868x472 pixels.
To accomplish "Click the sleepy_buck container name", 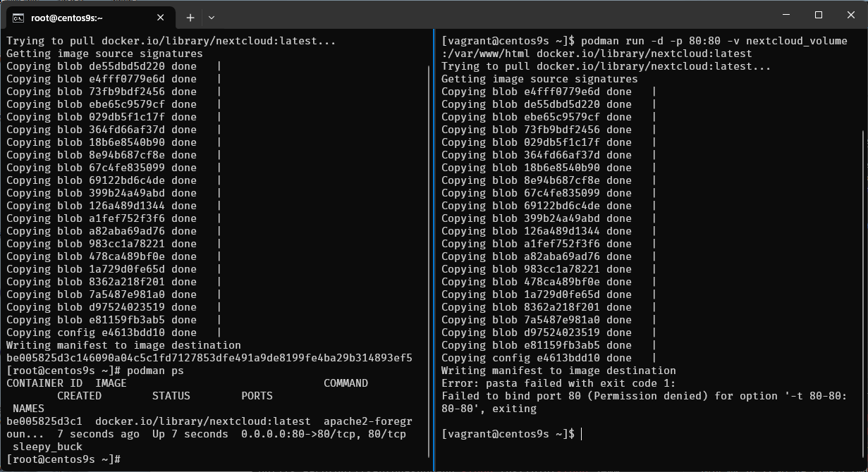I will (47, 447).
